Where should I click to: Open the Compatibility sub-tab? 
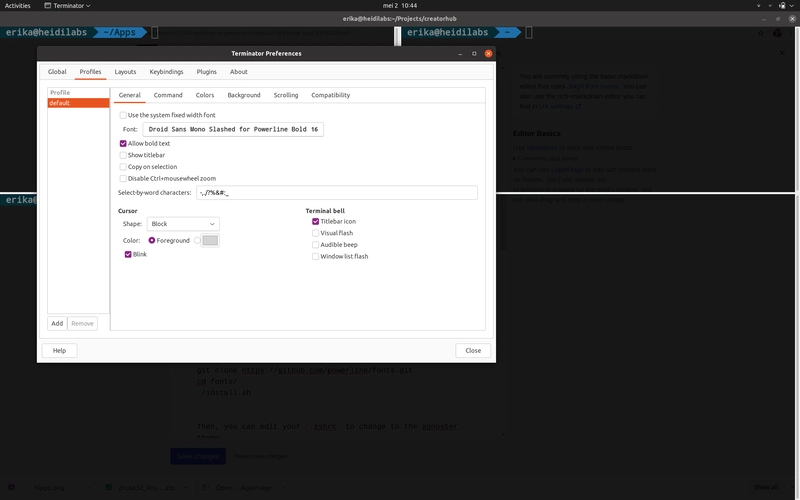(331, 95)
